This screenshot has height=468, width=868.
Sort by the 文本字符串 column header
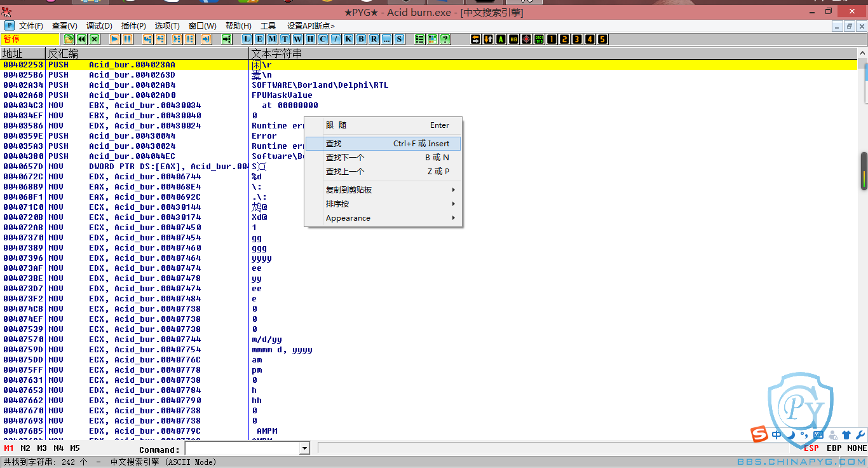pyautogui.click(x=553, y=53)
